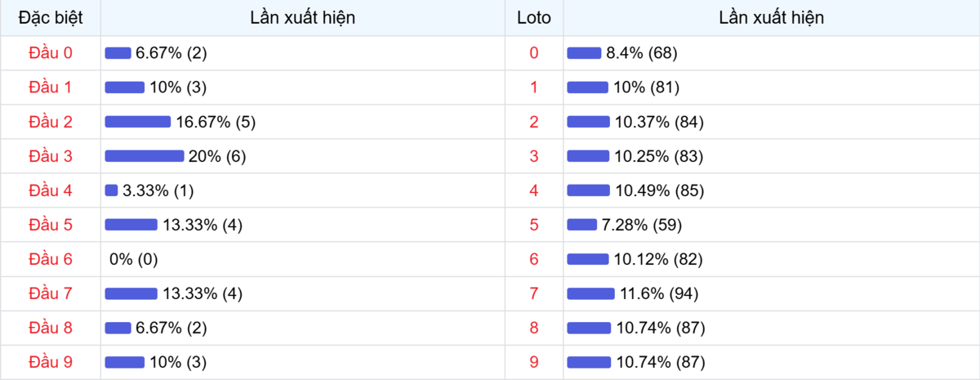Click the Đầu 9 label
The height and width of the screenshot is (380, 980).
51,362
